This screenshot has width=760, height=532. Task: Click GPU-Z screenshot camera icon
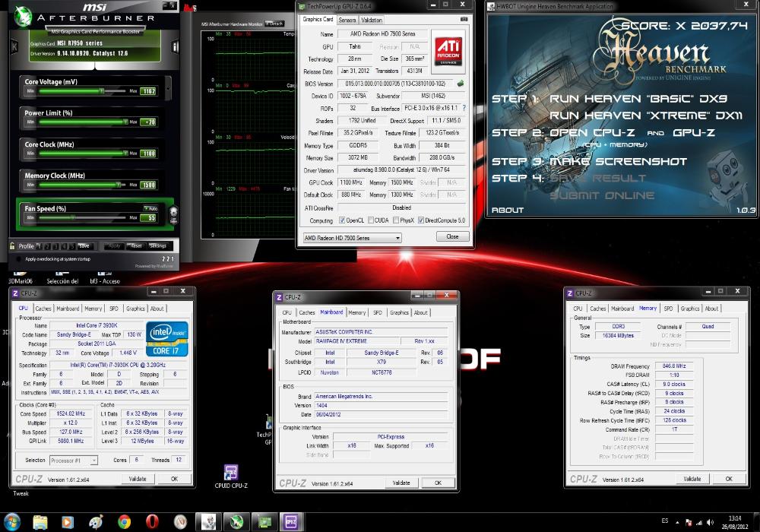(464, 20)
